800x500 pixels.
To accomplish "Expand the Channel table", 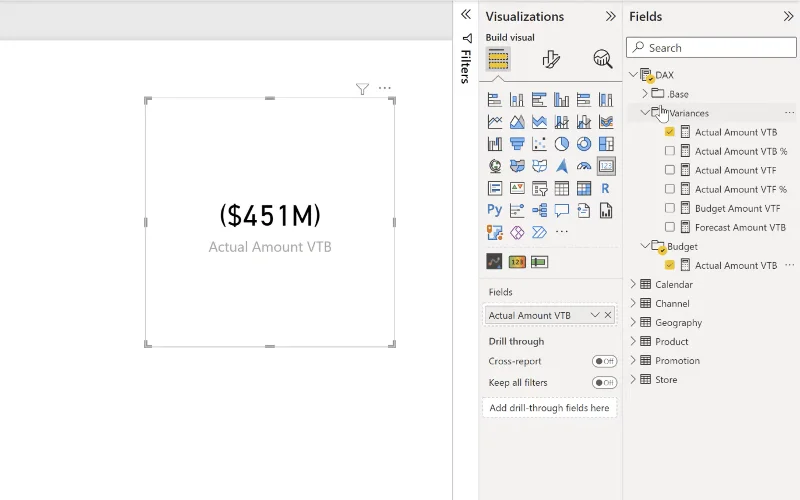I will click(633, 304).
